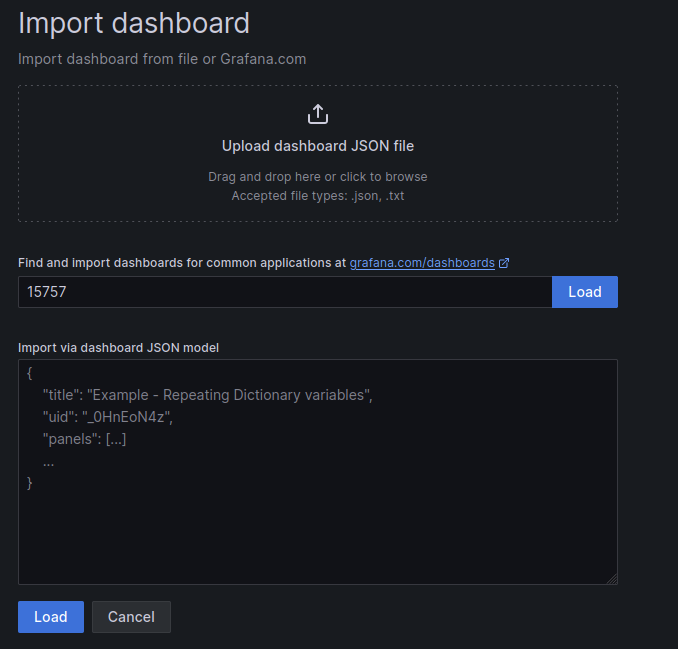The width and height of the screenshot is (678, 649).
Task: Open the external link icon beside grafana.com/dashboards
Action: [x=504, y=263]
